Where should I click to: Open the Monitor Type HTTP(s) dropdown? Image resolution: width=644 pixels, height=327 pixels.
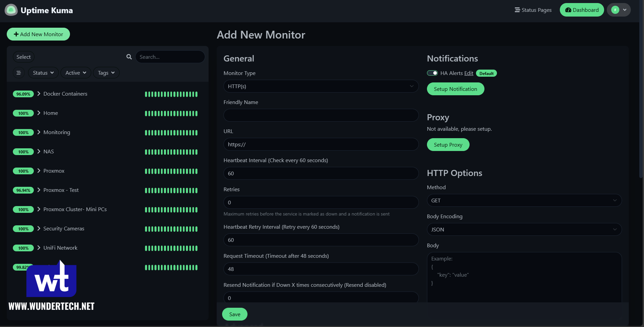pos(321,86)
